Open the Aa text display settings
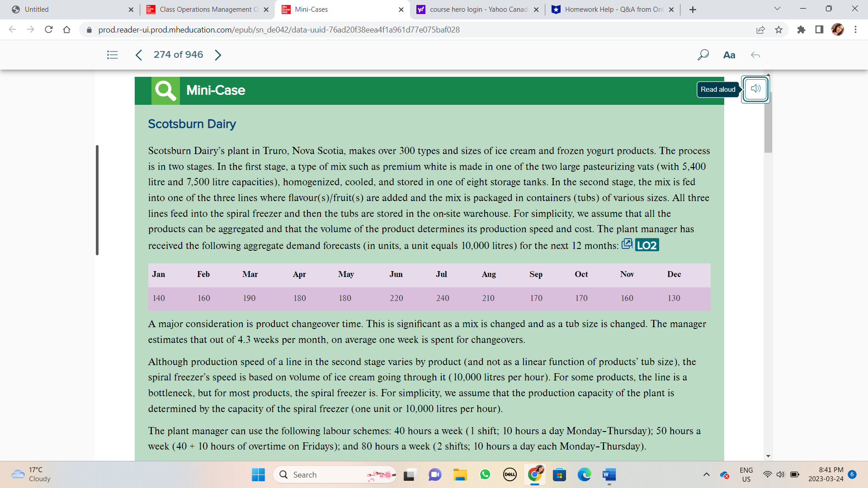The width and height of the screenshot is (868, 488). pyautogui.click(x=729, y=55)
